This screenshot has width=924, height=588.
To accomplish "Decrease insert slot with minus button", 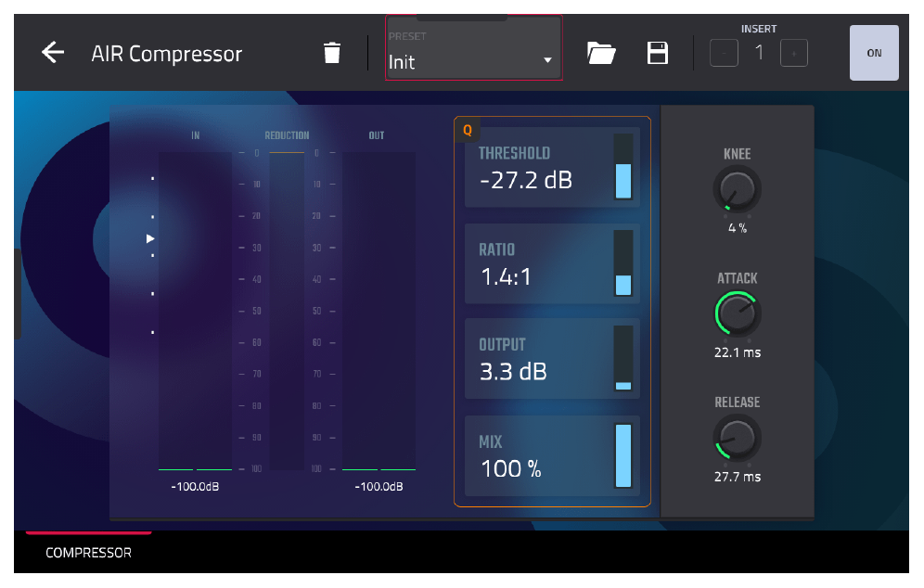I will pos(724,53).
